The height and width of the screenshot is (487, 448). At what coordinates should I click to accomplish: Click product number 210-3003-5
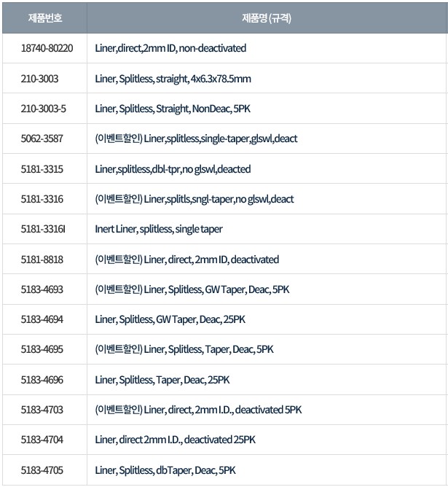point(44,109)
